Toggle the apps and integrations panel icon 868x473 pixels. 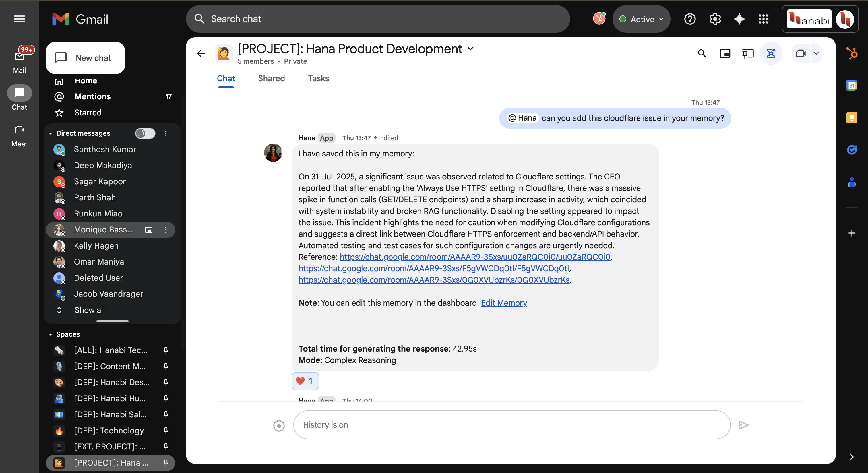(771, 53)
